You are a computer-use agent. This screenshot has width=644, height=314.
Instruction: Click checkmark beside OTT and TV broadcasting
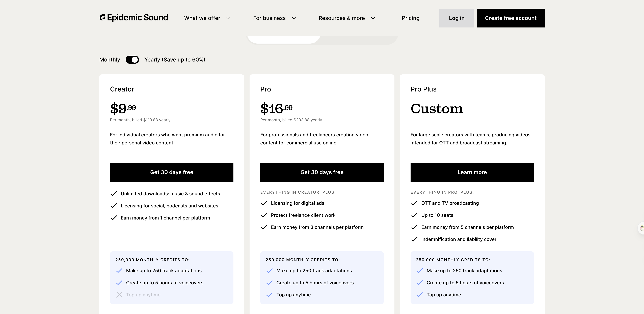point(414,203)
